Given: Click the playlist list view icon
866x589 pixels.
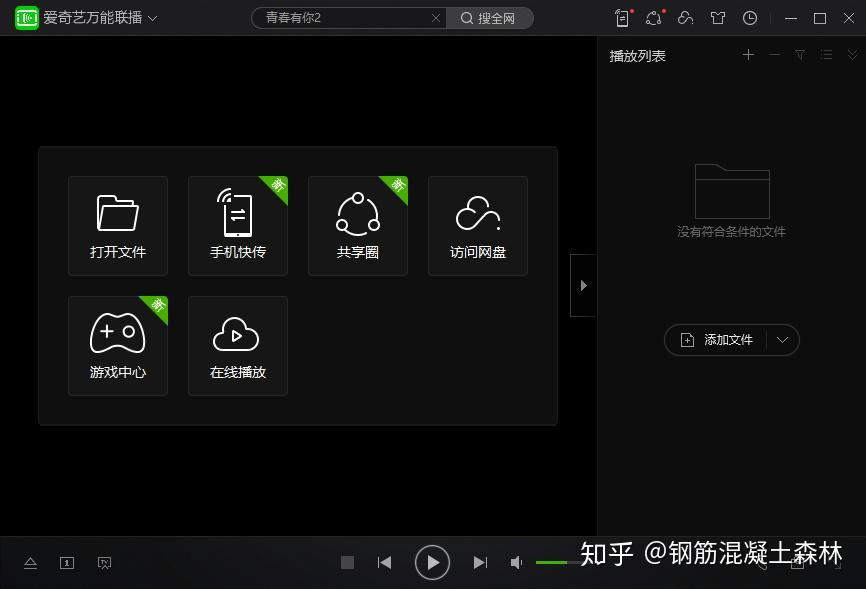Looking at the screenshot, I should [826, 55].
